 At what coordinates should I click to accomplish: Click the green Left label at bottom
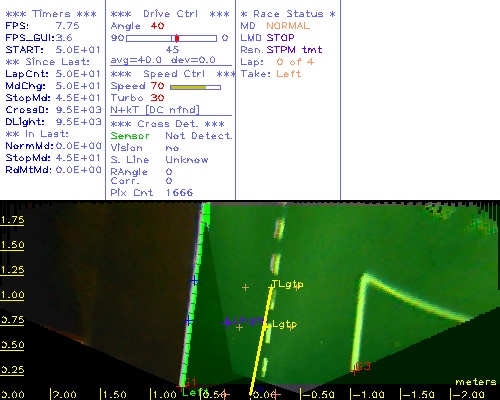[195, 392]
